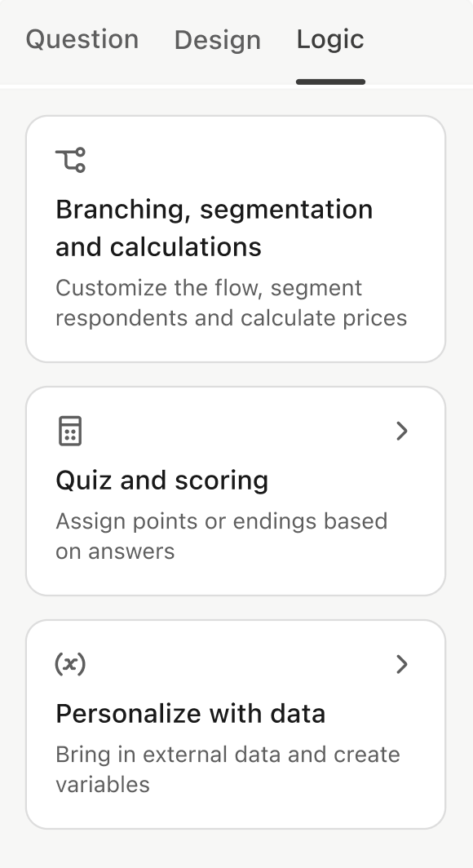Expand Personalize with data chevron arrow

[402, 664]
